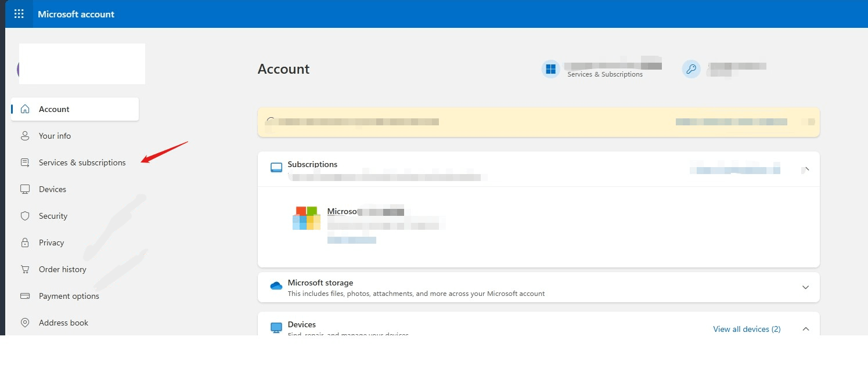Click the Microsoft 365 colorful logo

pyautogui.click(x=307, y=218)
